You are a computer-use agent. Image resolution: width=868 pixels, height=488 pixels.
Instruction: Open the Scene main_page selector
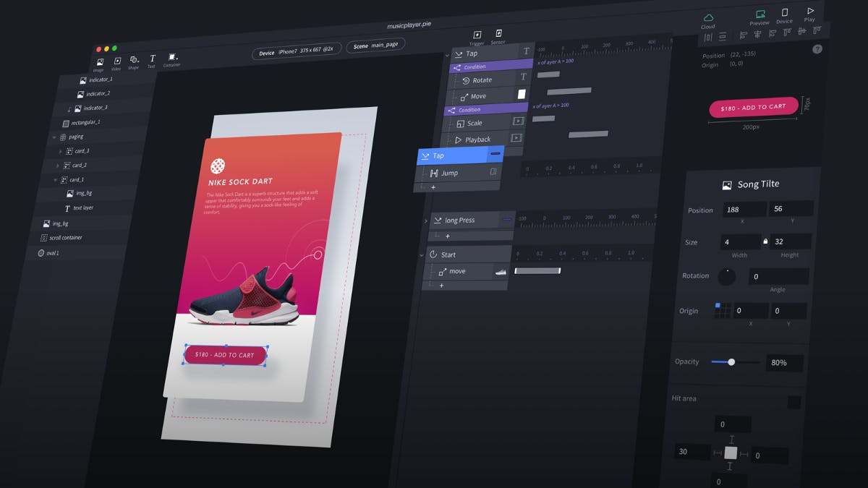(375, 46)
